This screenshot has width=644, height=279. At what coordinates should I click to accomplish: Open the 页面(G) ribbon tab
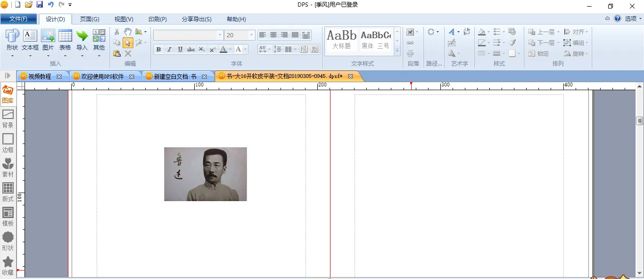tap(90, 19)
